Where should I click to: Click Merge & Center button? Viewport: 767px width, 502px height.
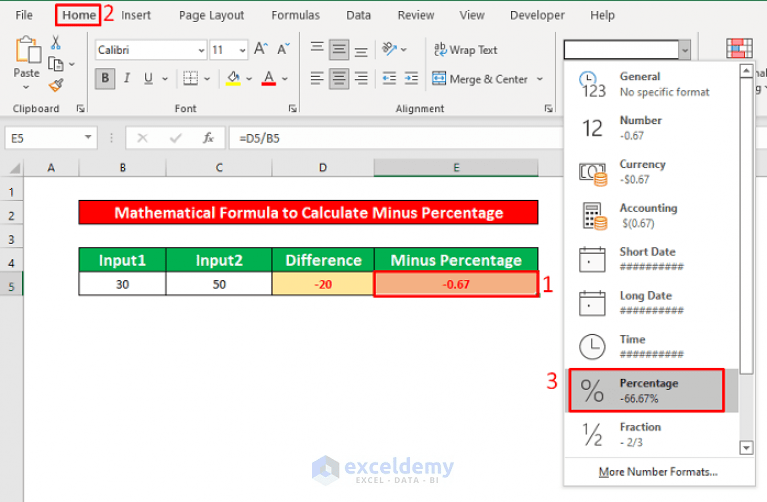point(480,79)
